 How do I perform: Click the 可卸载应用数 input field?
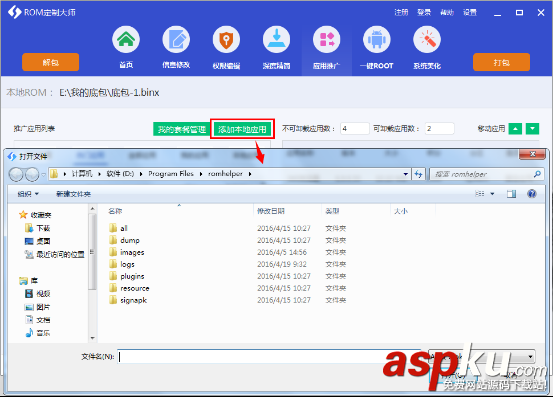[x=439, y=129]
